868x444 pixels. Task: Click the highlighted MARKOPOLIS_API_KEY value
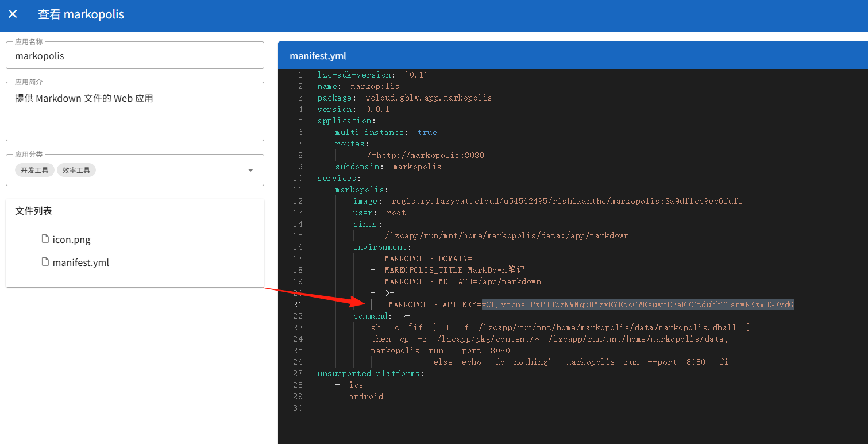pyautogui.click(x=638, y=304)
